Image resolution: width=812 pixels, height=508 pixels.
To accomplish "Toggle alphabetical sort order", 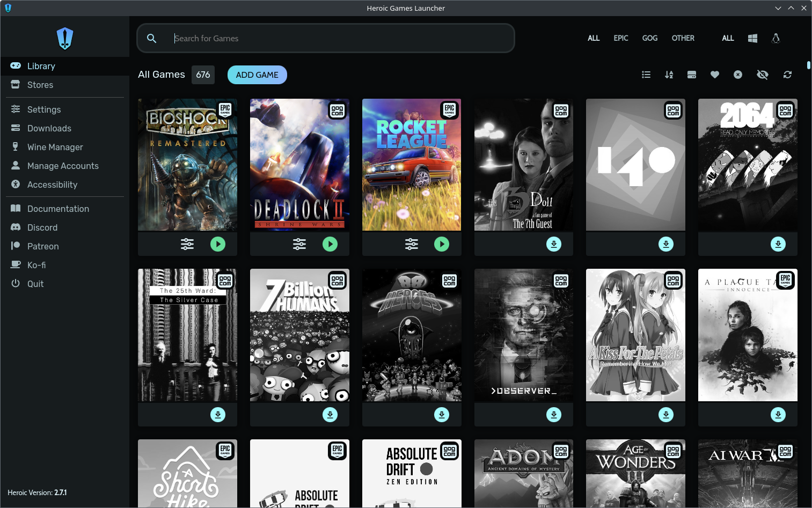I will [669, 75].
